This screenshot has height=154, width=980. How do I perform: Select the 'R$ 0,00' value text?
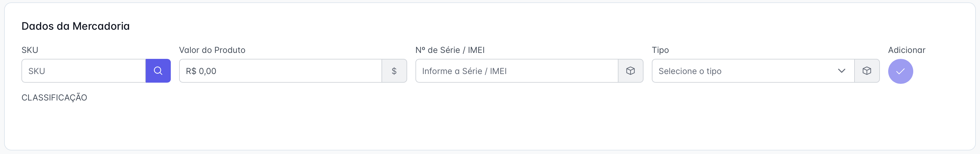pyautogui.click(x=201, y=71)
